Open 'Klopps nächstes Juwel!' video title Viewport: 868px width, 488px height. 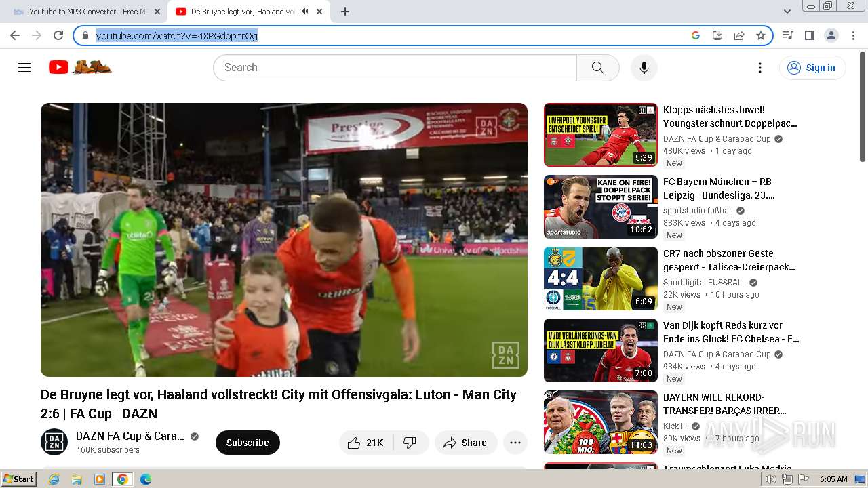(x=730, y=117)
